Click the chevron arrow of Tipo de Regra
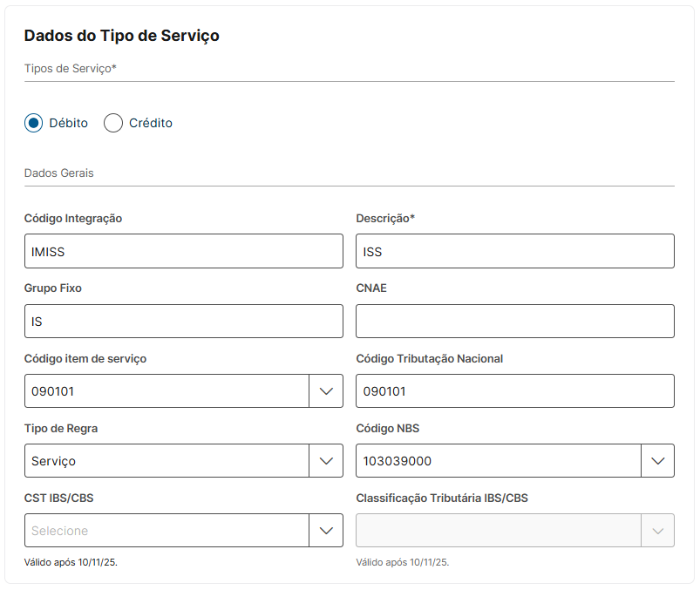700x590 pixels. coord(326,461)
